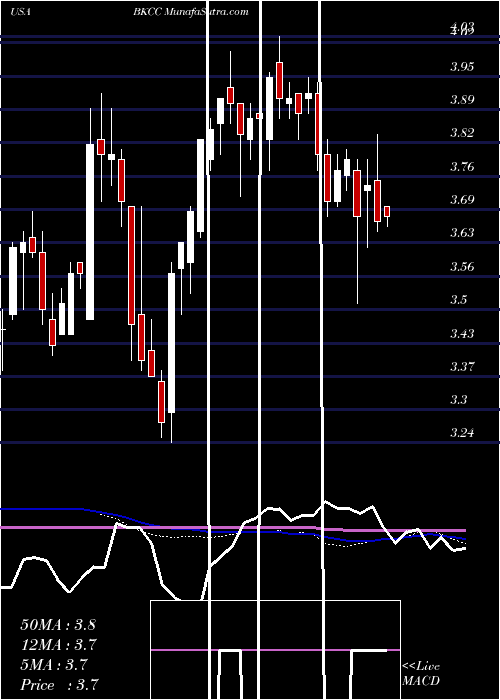The image size is (500, 700).
Task: Select the 3.89 price axis label
Action: coord(462,100)
